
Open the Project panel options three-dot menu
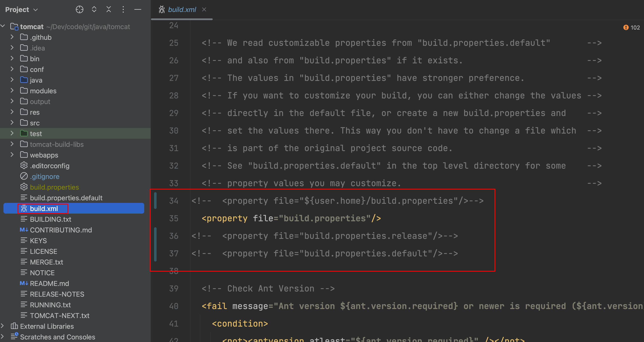(x=123, y=9)
